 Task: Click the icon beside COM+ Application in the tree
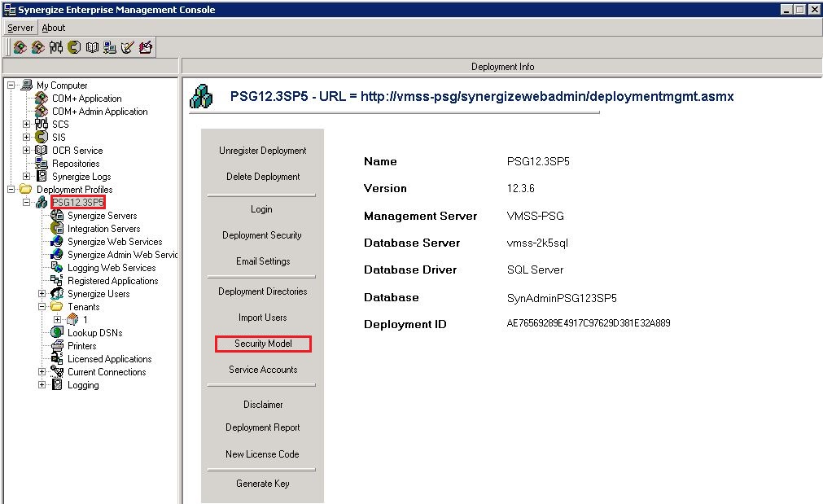pyautogui.click(x=42, y=98)
